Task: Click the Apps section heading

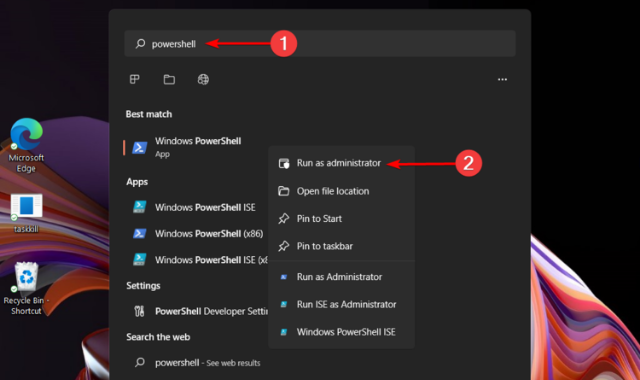Action: point(137,182)
